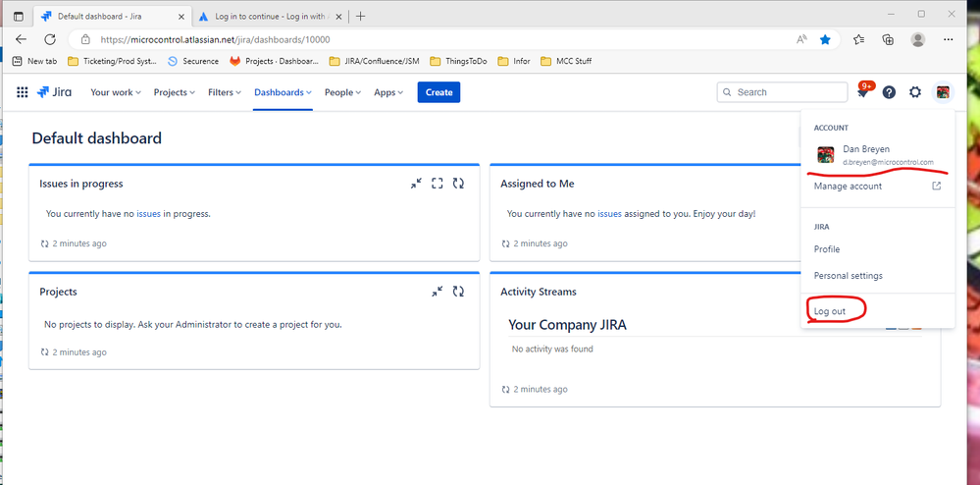Viewport: 980px width, 485px height.
Task: Minimize the Projects gadget
Action: pos(437,292)
